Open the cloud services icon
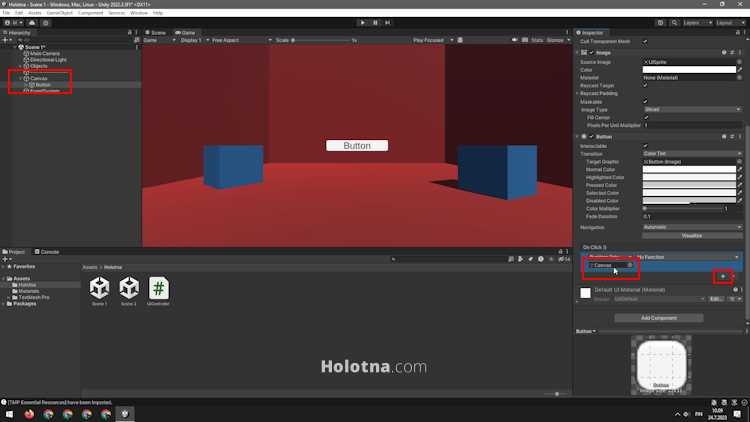 pos(32,22)
